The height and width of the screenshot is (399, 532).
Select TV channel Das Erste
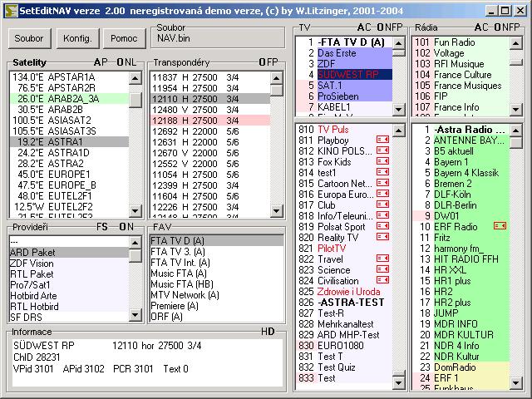[x=344, y=53]
